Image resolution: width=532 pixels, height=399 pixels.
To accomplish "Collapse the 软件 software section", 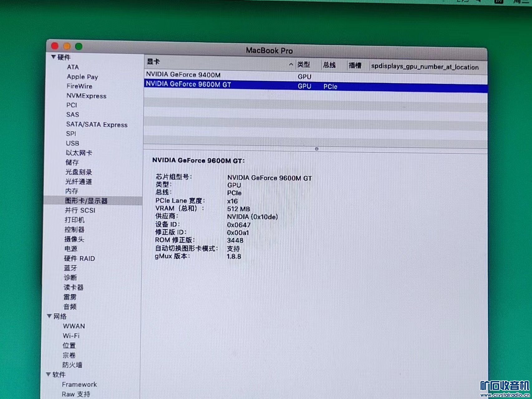I will point(49,374).
